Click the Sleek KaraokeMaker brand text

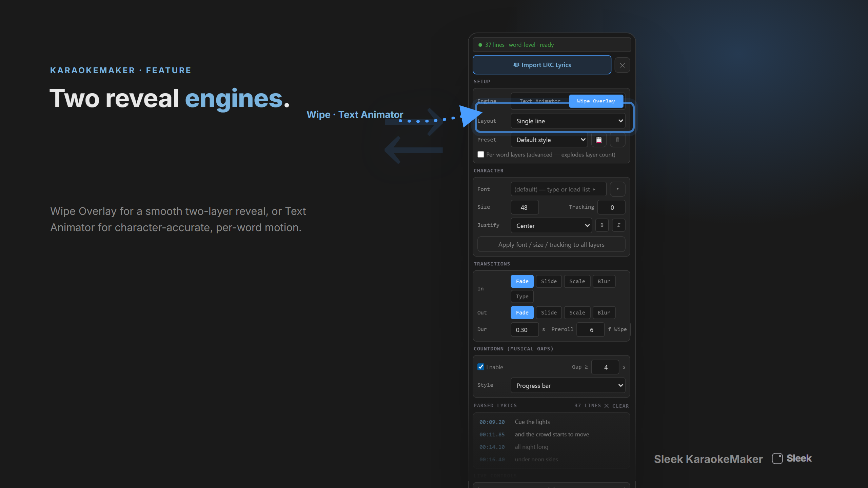tap(708, 459)
